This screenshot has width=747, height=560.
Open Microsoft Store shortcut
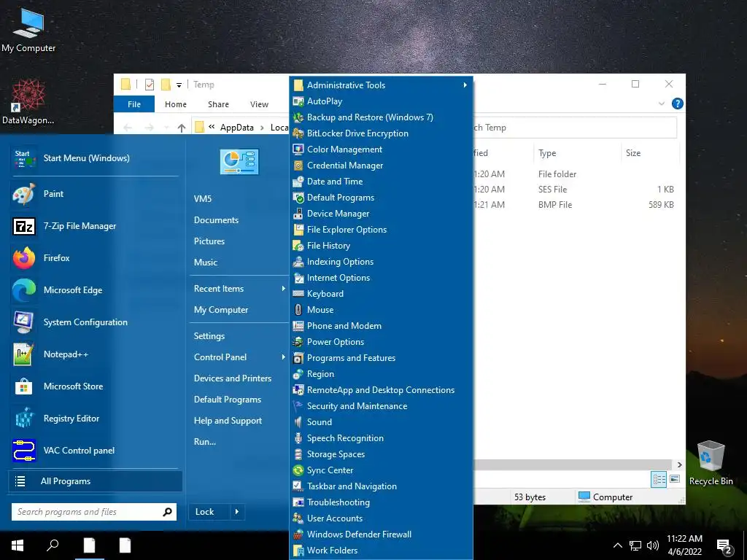coord(94,386)
